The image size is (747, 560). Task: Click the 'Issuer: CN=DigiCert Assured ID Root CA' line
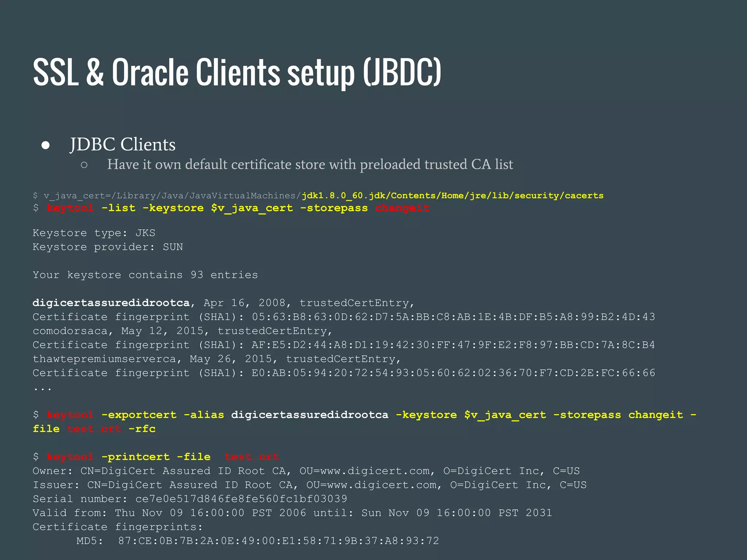(x=310, y=485)
